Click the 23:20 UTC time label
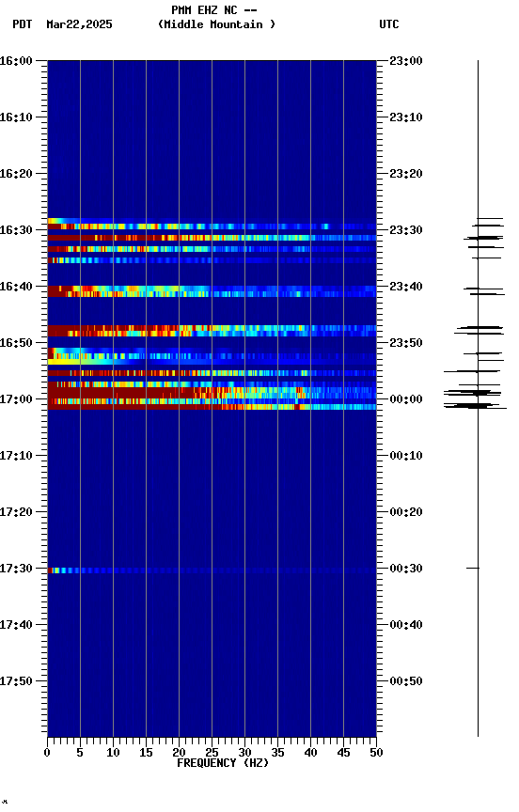 [x=406, y=174]
